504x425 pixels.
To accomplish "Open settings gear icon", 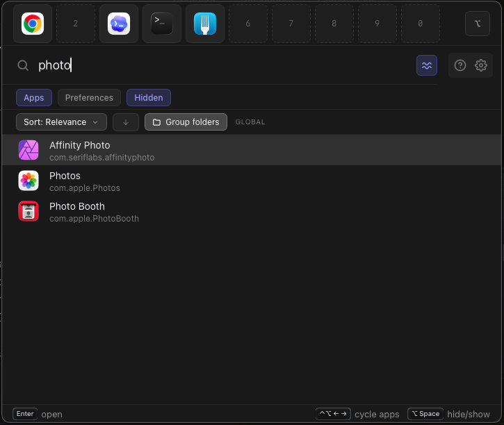I will [481, 65].
